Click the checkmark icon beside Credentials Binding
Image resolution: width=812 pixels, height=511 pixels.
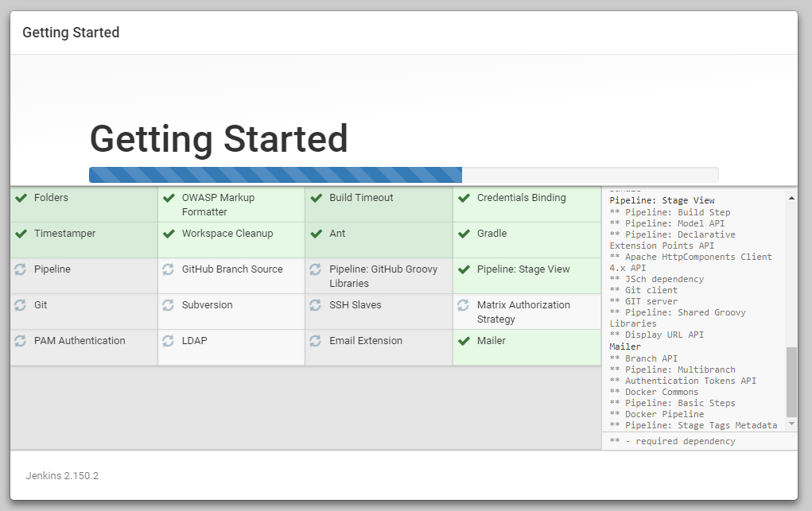tap(464, 198)
